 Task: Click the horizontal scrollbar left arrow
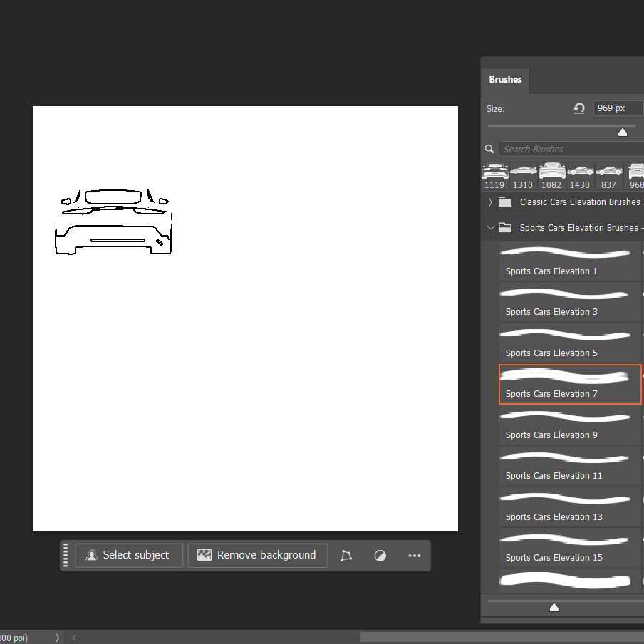(74, 638)
